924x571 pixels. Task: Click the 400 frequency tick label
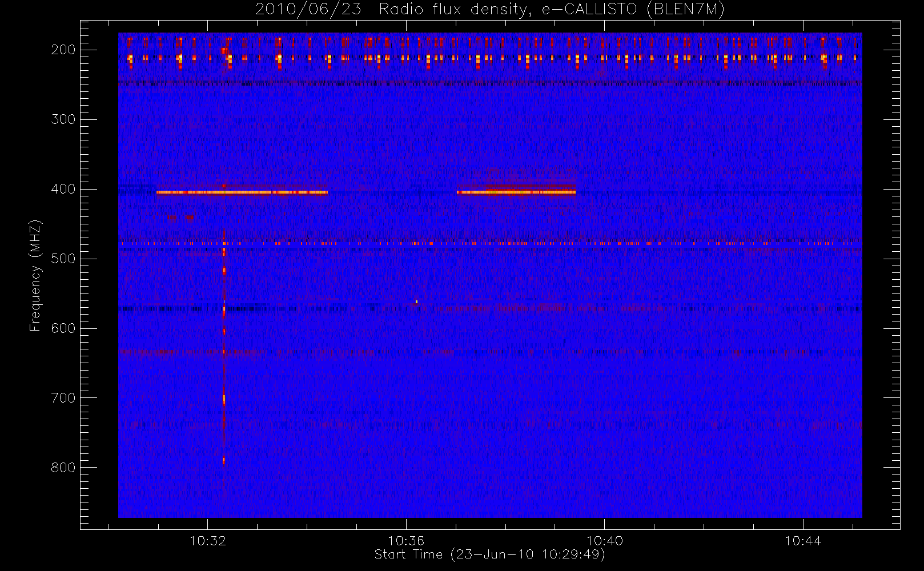[63, 189]
